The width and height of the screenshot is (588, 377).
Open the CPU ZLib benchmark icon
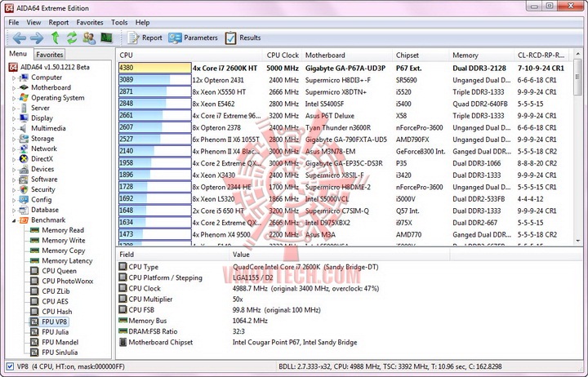pos(34,291)
